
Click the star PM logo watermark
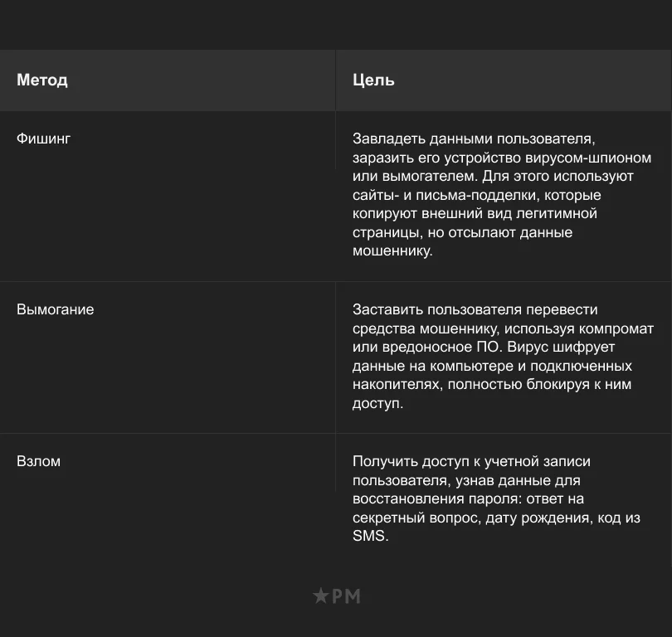tap(336, 596)
